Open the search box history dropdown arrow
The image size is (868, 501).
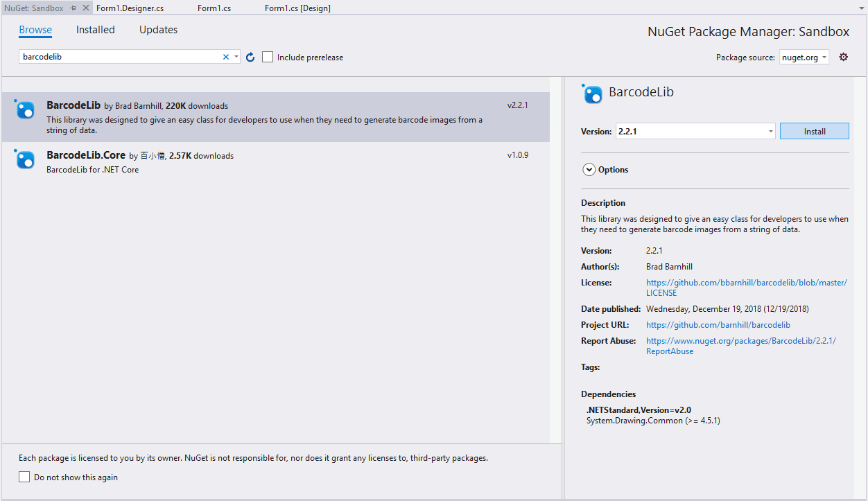click(x=236, y=57)
